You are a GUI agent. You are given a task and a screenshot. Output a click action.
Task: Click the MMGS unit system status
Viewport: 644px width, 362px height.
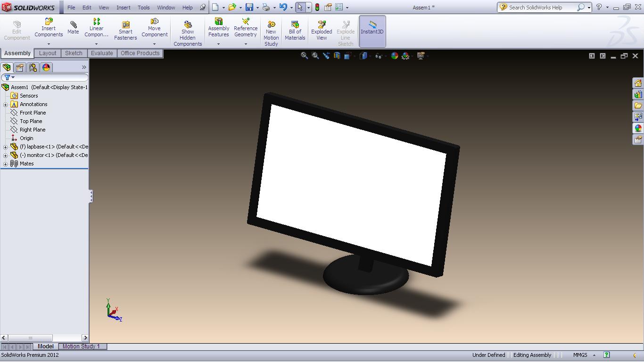(x=580, y=355)
